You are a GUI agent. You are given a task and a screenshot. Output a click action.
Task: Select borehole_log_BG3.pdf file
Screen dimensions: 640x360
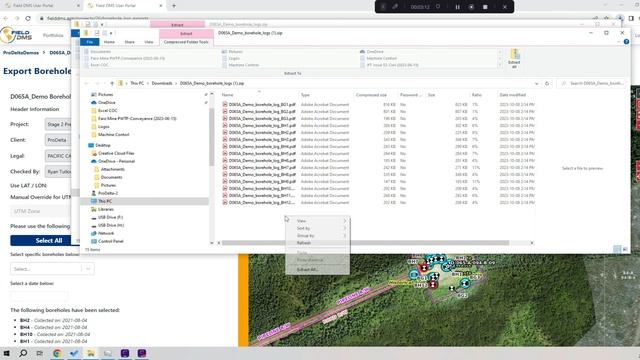pyautogui.click(x=262, y=118)
